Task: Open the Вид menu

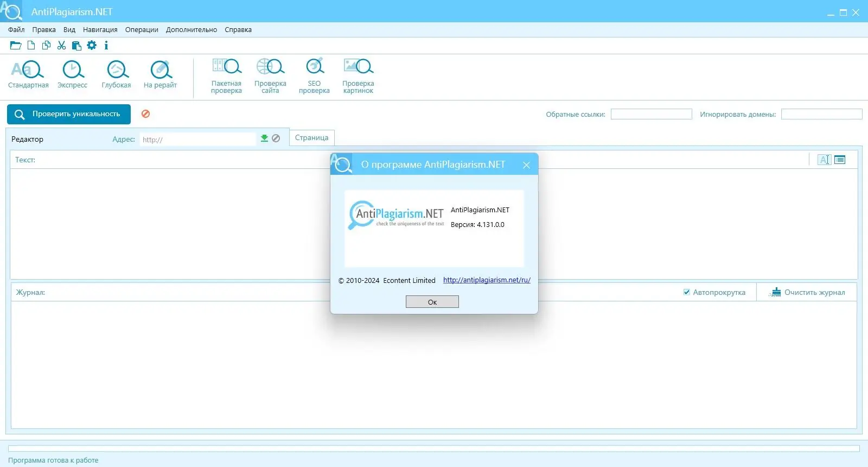Action: click(x=69, y=30)
